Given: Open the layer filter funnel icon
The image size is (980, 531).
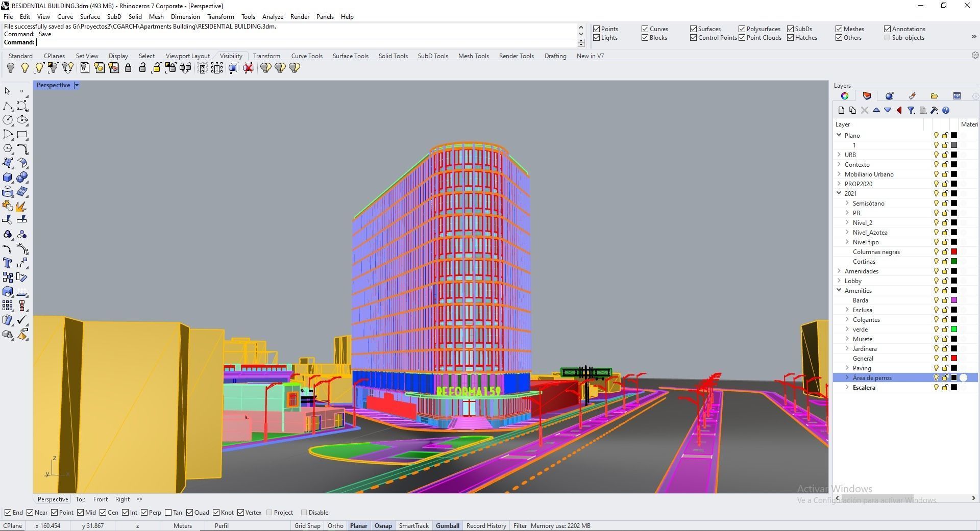Looking at the screenshot, I should pyautogui.click(x=911, y=110).
